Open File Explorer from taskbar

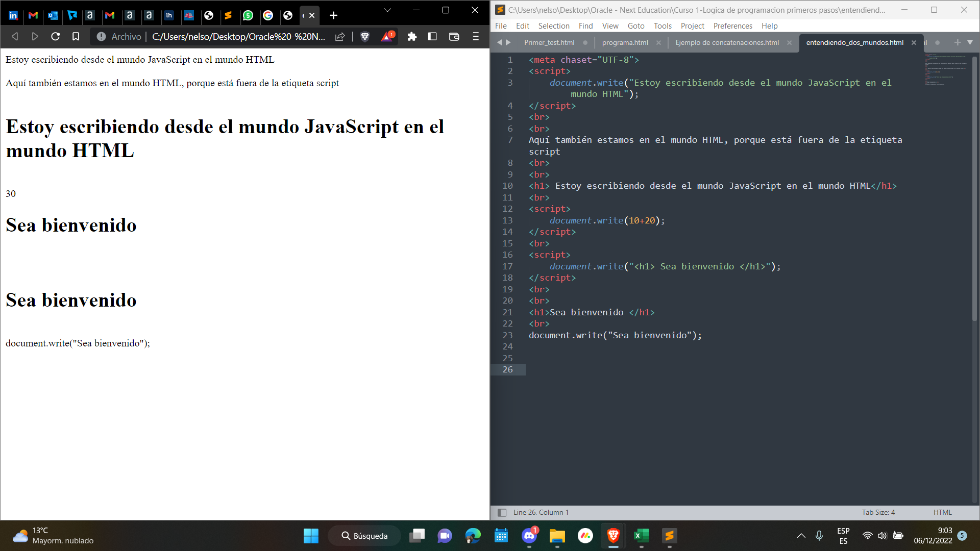click(557, 536)
